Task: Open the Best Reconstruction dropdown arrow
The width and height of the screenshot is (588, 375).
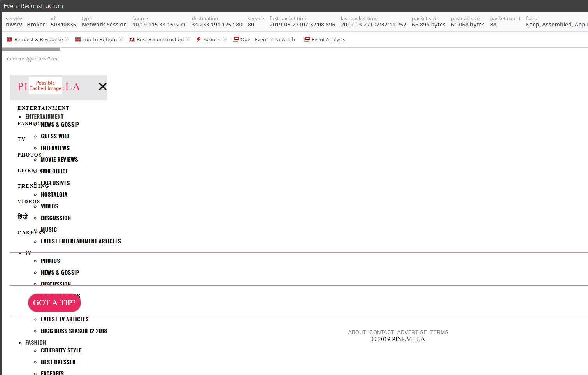Action: [x=188, y=39]
